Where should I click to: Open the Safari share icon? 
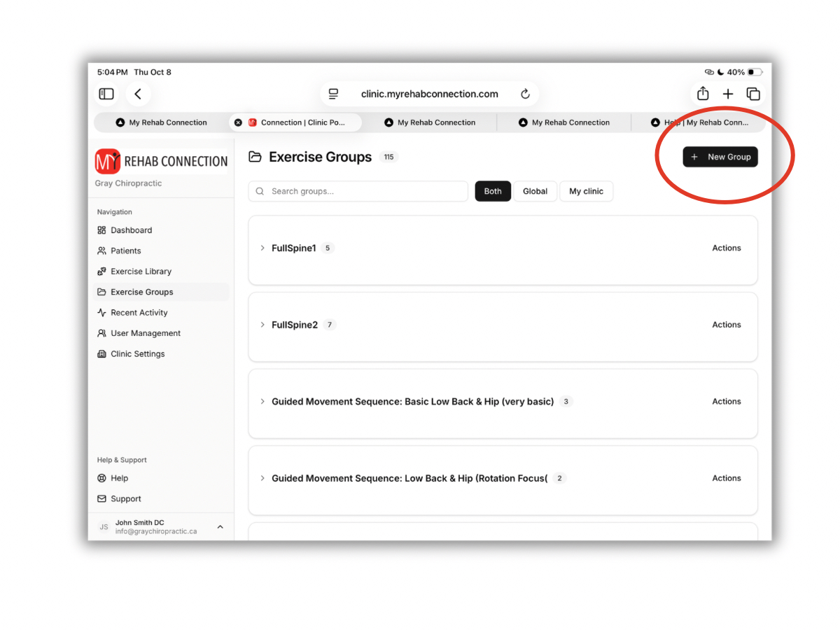click(703, 93)
